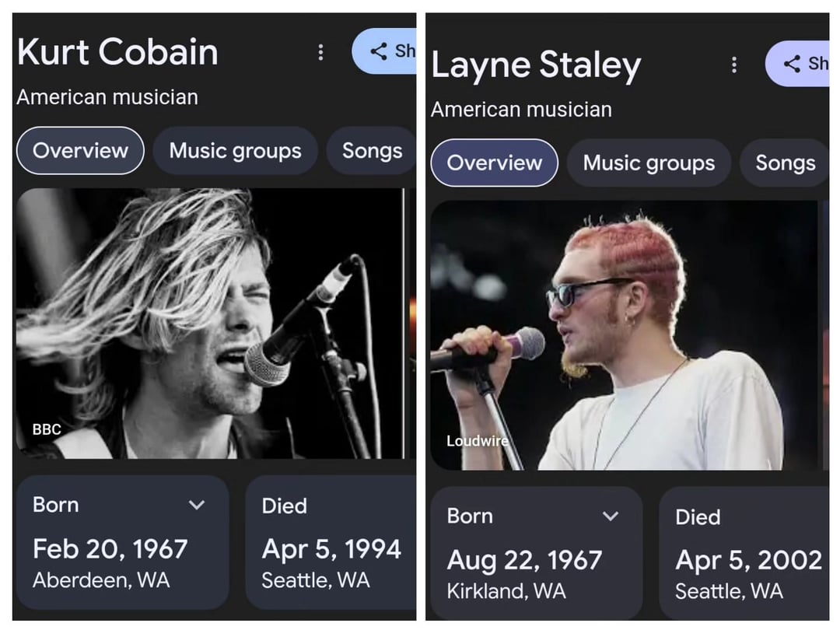840x630 pixels.
Task: Open Music groups tab for Kurt Cobain
Action: click(x=235, y=151)
